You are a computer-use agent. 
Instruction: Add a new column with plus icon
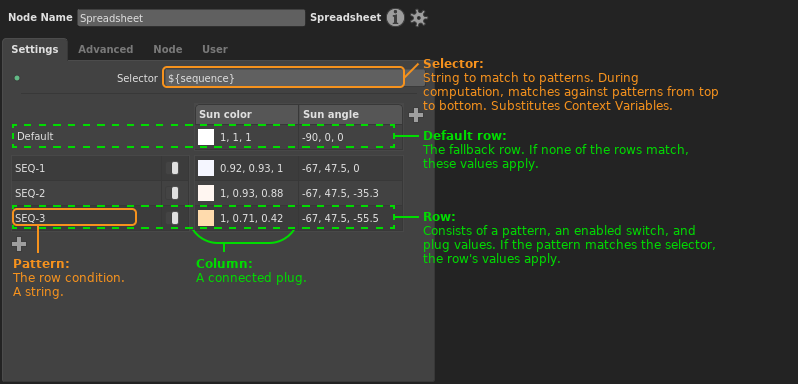click(416, 115)
